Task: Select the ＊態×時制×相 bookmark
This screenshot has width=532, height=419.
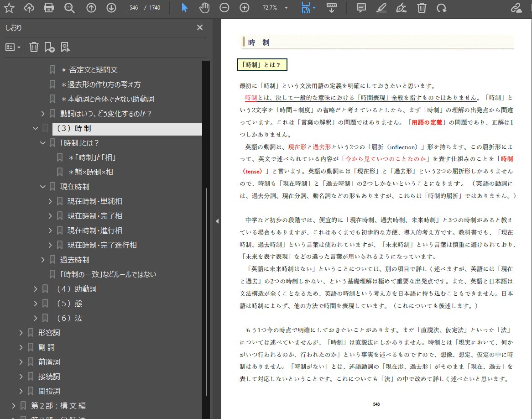Action: [91, 172]
